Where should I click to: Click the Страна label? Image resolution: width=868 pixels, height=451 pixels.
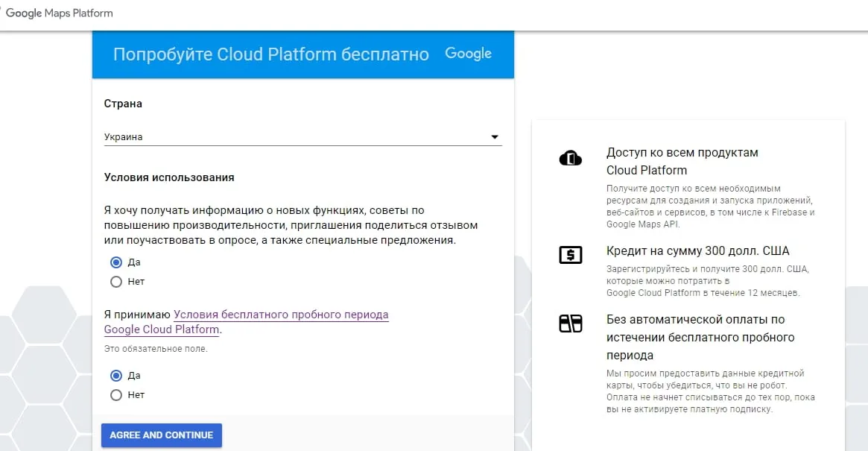click(123, 104)
